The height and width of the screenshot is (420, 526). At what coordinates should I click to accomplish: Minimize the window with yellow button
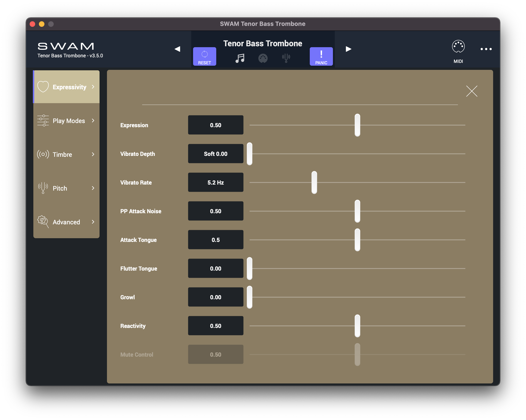(x=42, y=24)
